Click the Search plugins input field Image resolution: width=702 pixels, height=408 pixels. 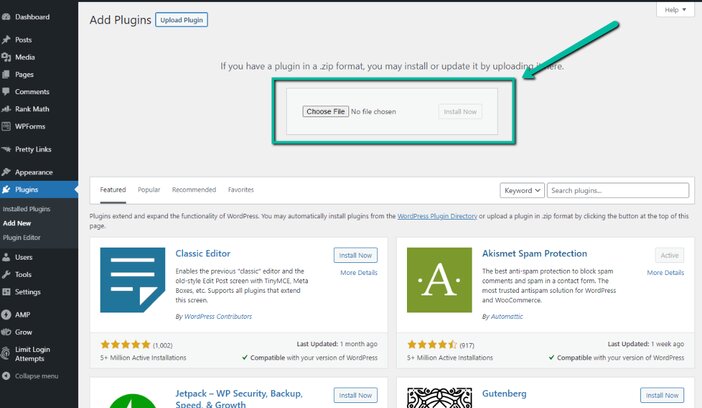(x=618, y=190)
